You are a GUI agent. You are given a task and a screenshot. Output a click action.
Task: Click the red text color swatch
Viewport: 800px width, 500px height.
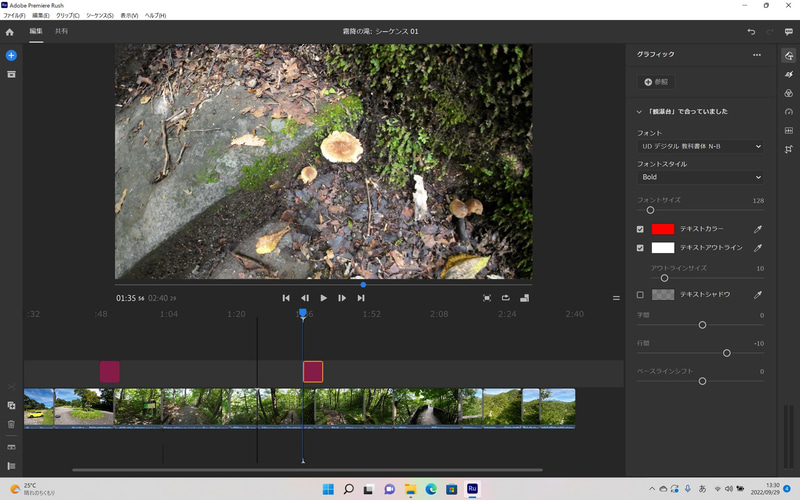pyautogui.click(x=662, y=229)
